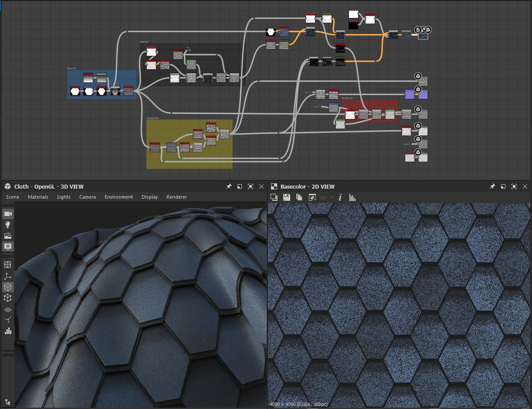Toggle the histogram icon in 2D view toolbar
Screen dimensions: 532x409
point(352,197)
